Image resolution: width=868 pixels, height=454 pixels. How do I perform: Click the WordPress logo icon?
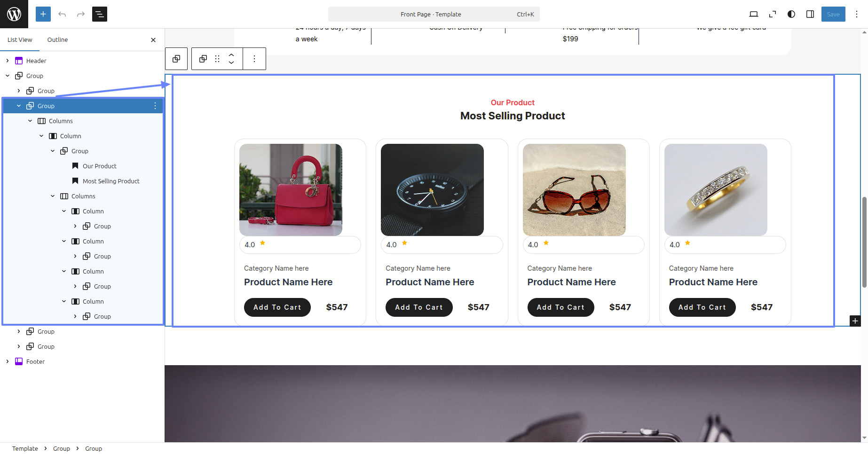point(14,14)
